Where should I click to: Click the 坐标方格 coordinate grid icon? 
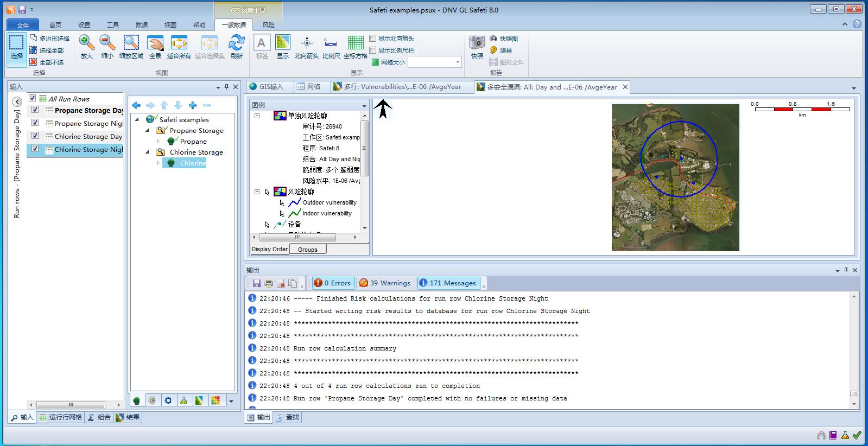coord(356,43)
